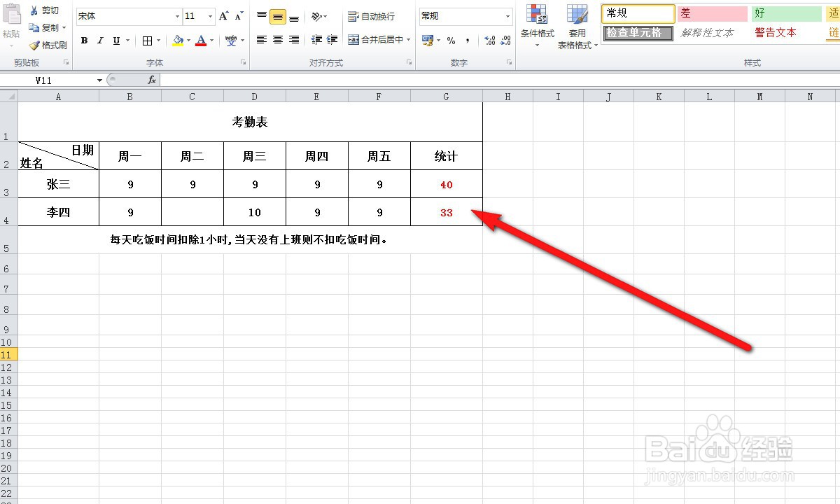Increase decimal places
Screen dimensions: 840x504
pyautogui.click(x=490, y=40)
